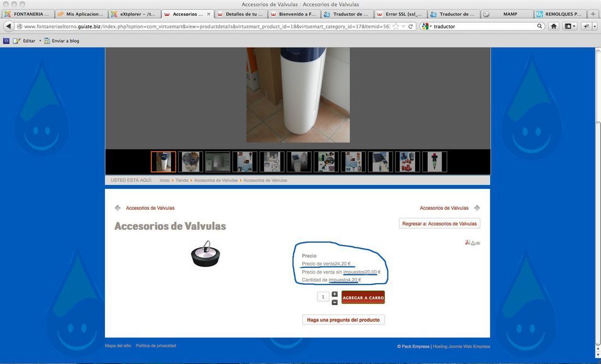Expand the bookmarks button dropdown arrow
The width and height of the screenshot is (601, 364).
(x=574, y=26)
